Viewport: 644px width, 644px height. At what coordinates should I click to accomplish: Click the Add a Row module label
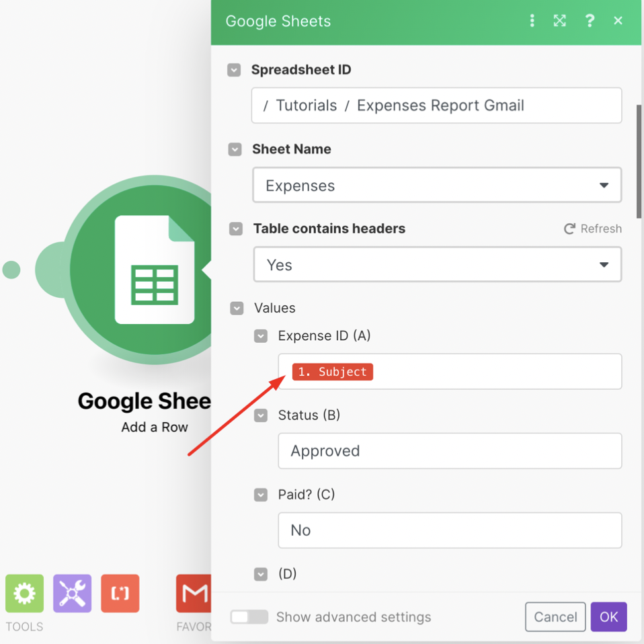tap(155, 427)
